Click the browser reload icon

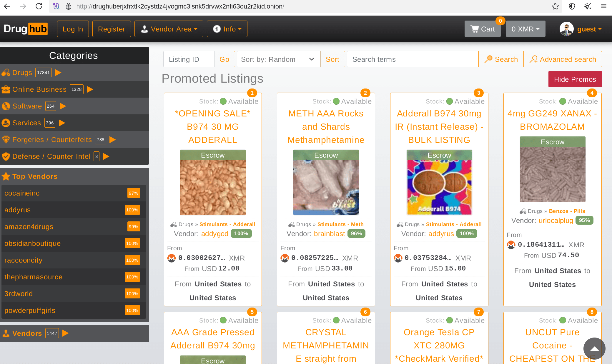tap(39, 6)
